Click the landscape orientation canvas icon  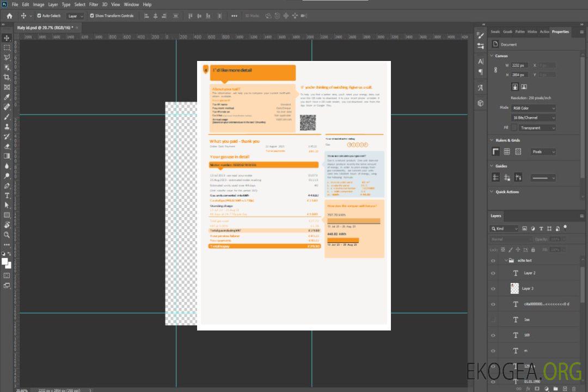click(x=524, y=87)
